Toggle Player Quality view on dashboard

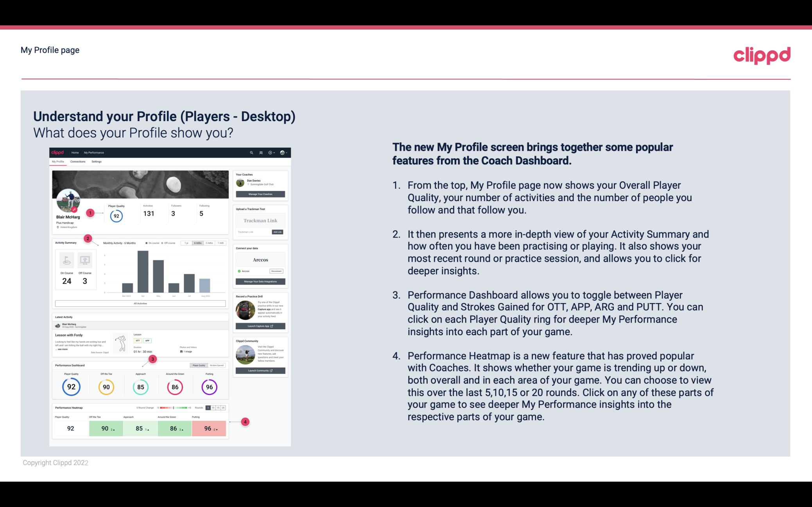click(x=199, y=365)
